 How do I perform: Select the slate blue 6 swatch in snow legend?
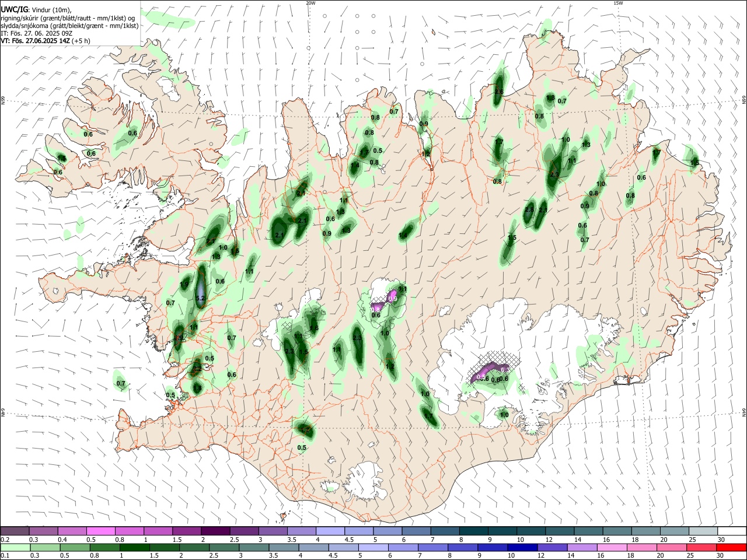click(416, 531)
